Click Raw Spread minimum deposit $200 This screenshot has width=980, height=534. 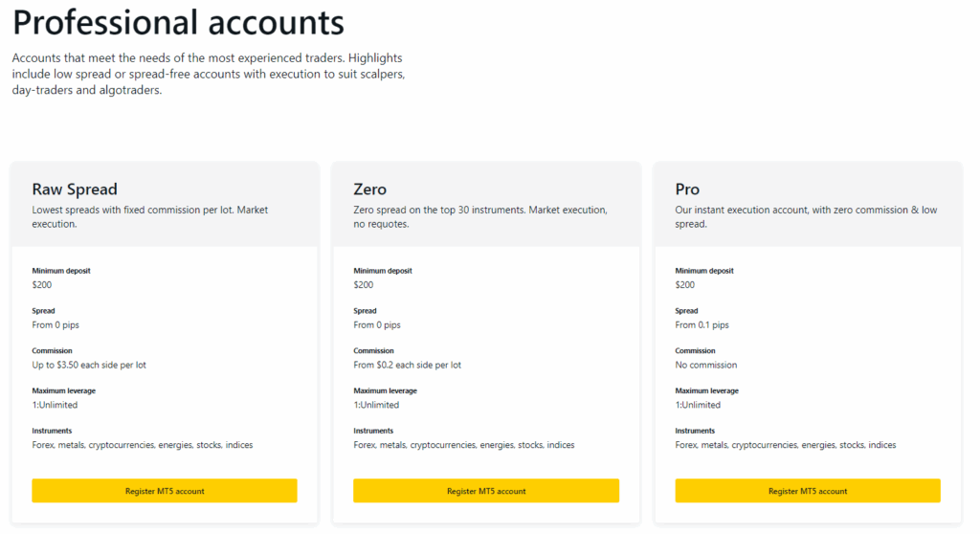pos(42,284)
